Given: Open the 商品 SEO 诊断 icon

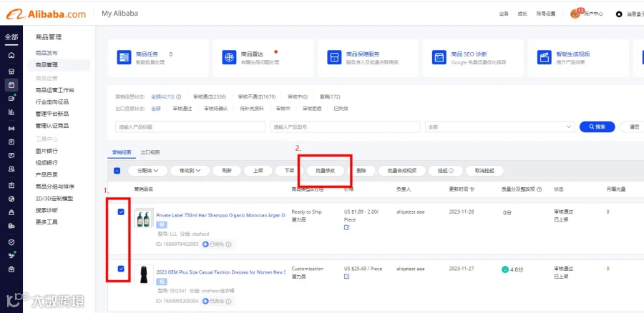Looking at the screenshot, I should click(439, 57).
